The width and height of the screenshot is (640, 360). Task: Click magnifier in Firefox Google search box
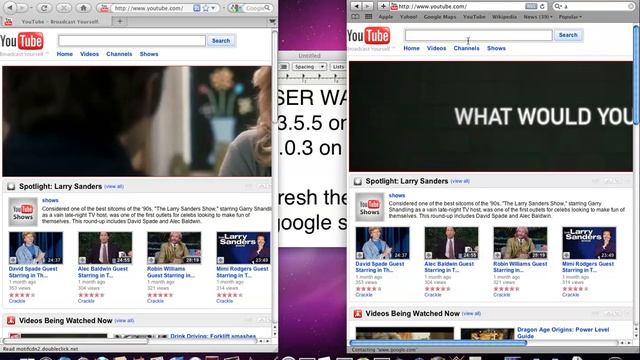[x=267, y=8]
